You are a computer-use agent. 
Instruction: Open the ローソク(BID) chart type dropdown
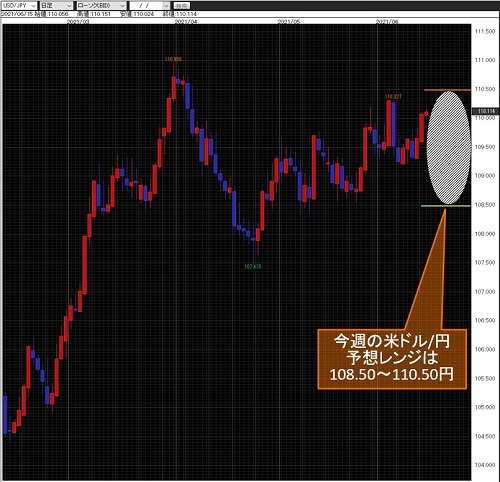tap(101, 6)
